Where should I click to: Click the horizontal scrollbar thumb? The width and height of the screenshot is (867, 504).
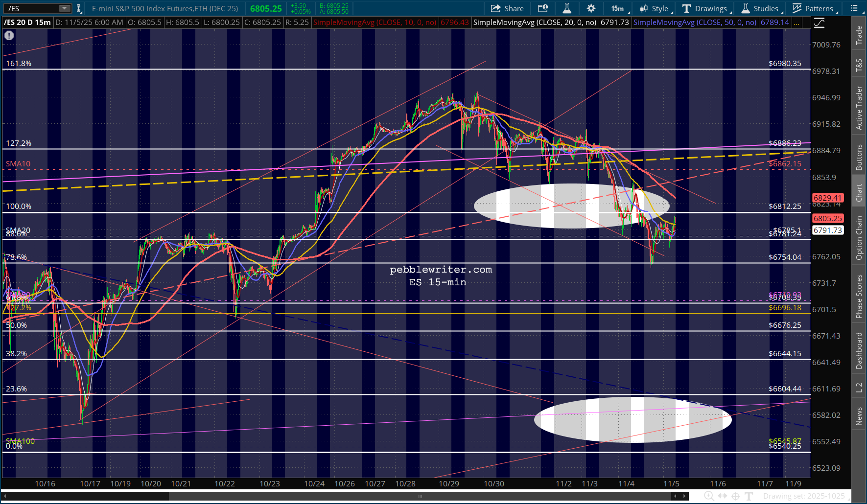pyautogui.click(x=420, y=496)
